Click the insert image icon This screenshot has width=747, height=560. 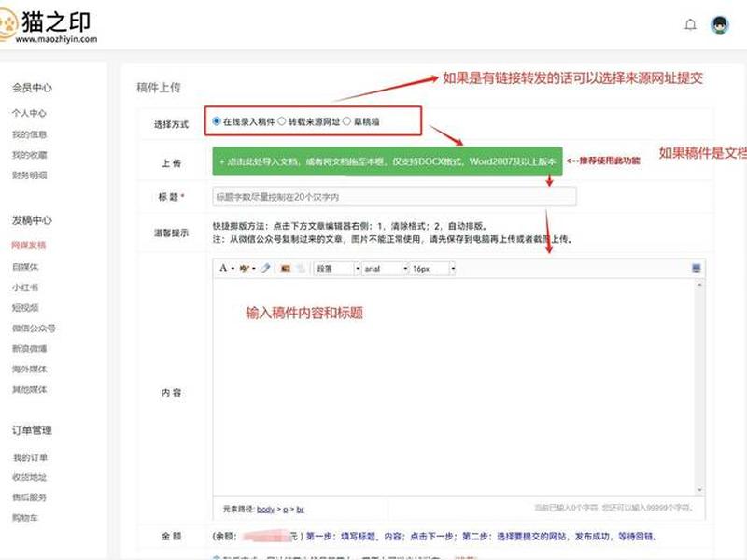pos(286,269)
